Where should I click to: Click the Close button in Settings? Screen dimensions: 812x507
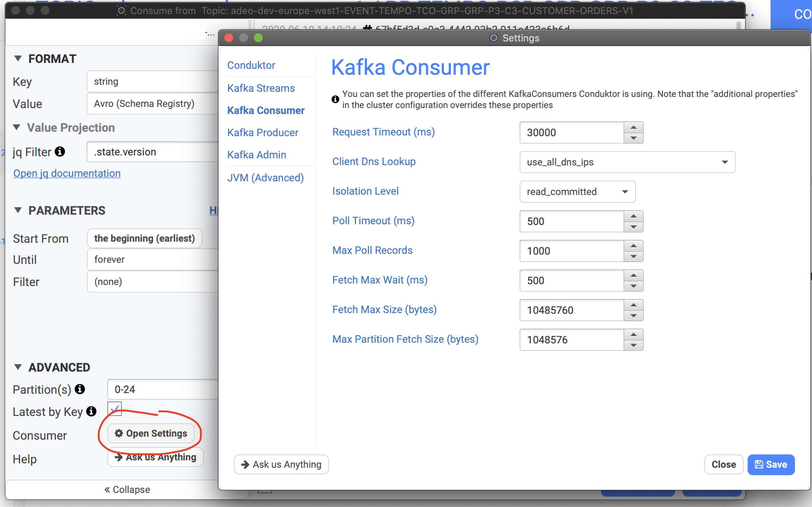(x=724, y=464)
